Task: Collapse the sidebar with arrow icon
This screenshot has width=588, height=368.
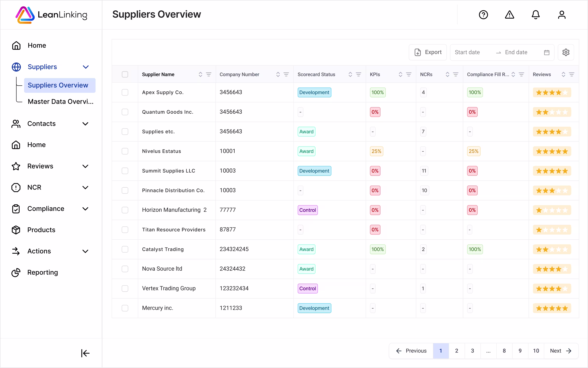Action: point(85,353)
